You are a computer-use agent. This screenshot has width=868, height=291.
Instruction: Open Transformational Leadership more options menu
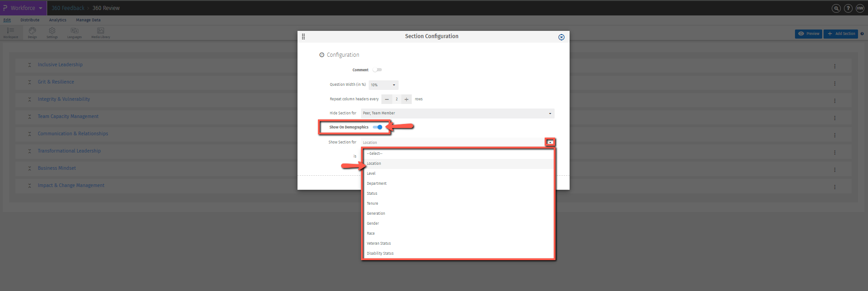[x=834, y=153]
